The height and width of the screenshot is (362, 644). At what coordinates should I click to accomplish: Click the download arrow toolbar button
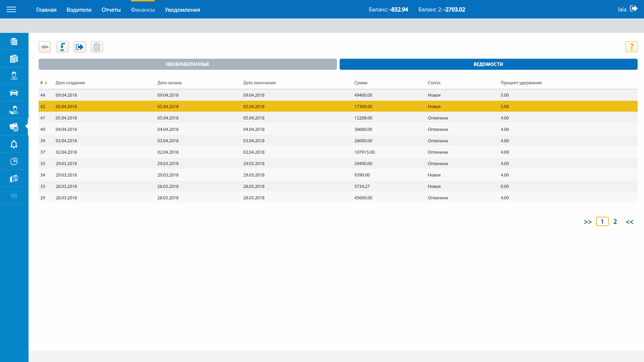[x=63, y=47]
